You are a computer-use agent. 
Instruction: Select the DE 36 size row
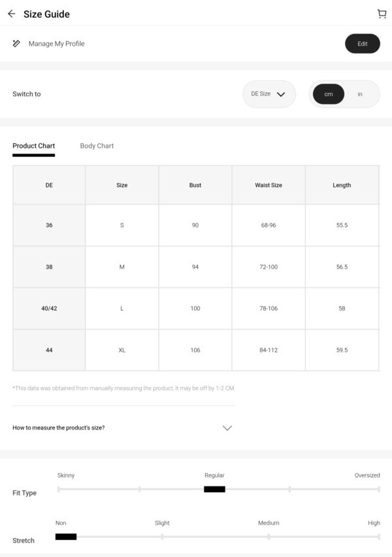tap(196, 225)
